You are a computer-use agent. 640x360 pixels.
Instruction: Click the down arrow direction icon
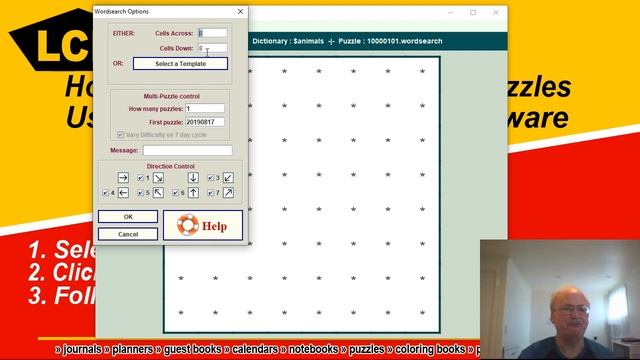point(193,178)
